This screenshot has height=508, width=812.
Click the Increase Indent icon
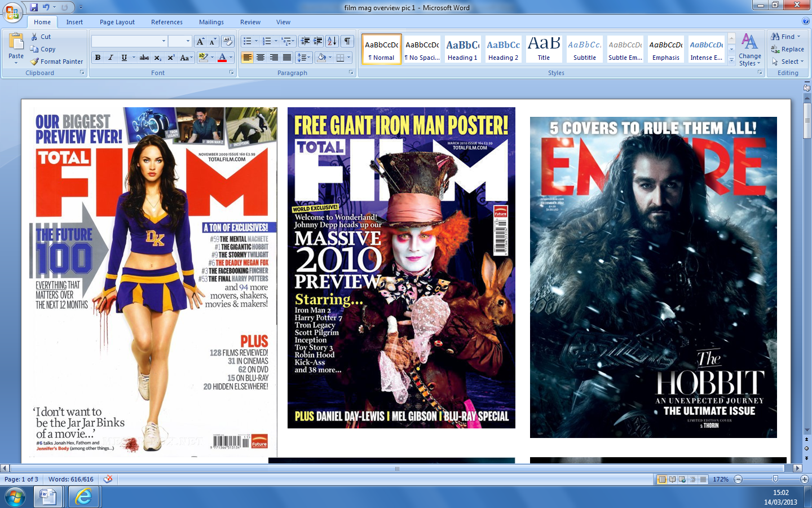tap(318, 41)
